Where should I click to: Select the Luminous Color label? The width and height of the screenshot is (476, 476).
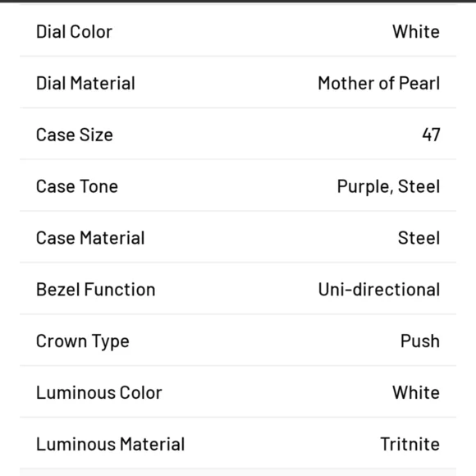99,393
